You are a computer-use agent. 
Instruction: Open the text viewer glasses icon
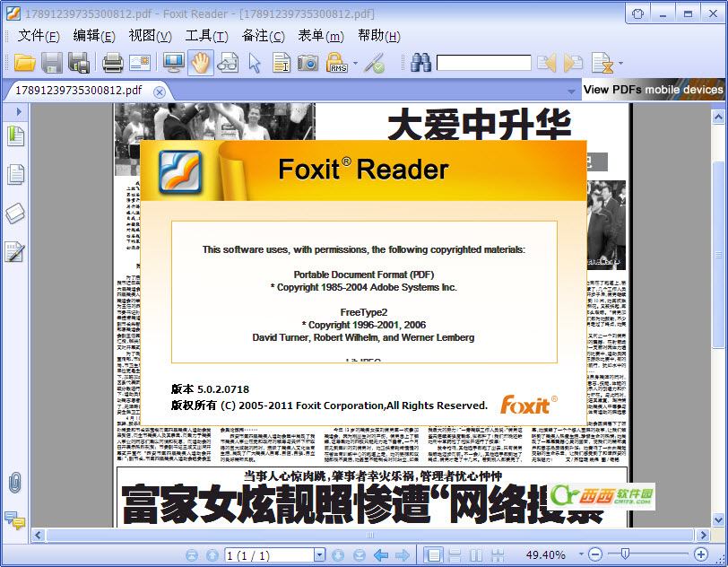(x=228, y=62)
